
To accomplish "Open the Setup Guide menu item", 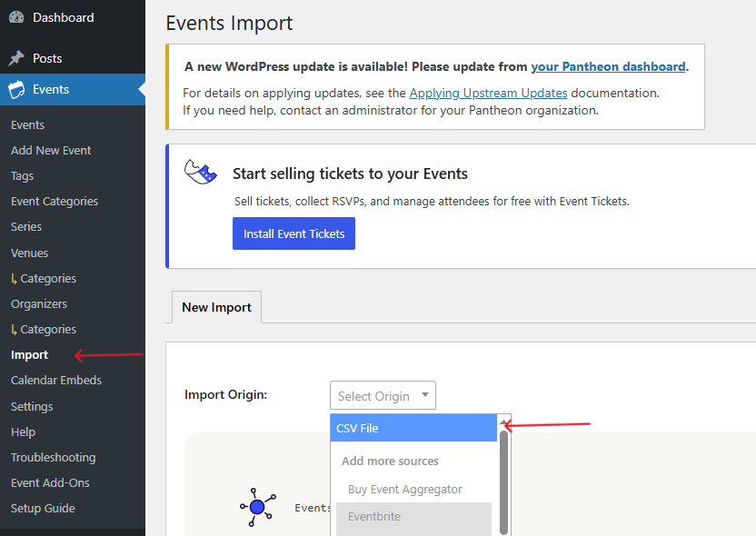I will 43,509.
